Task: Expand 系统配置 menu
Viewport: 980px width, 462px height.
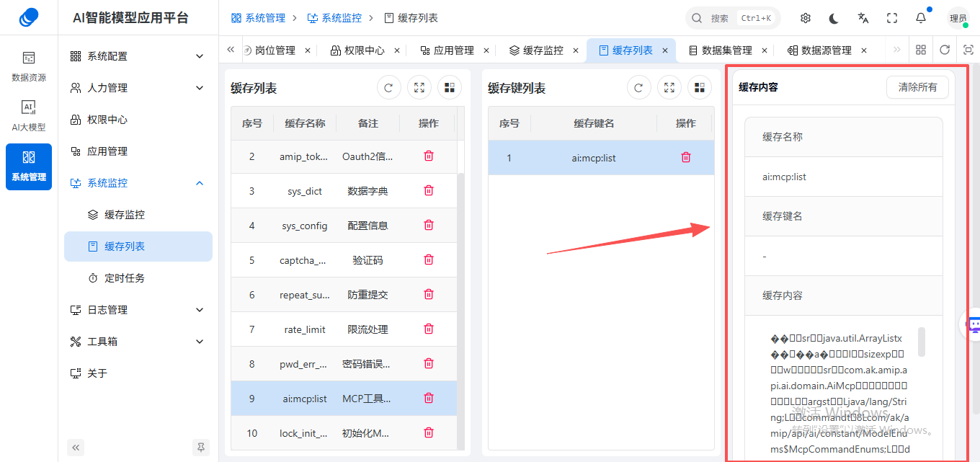Action: point(137,56)
